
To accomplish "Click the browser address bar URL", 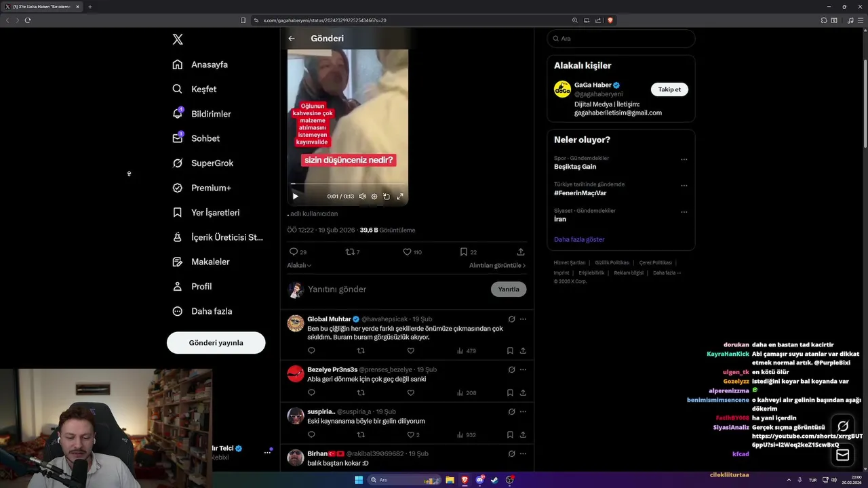I will pyautogui.click(x=325, y=20).
